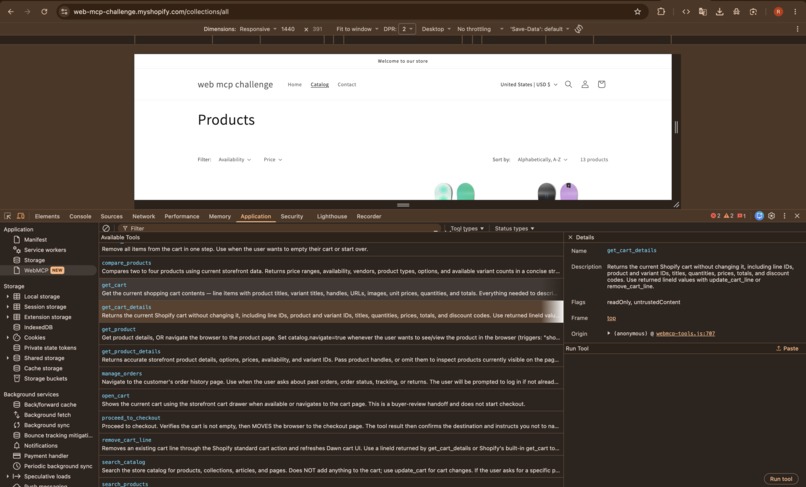Rotate the device viewport

coord(579,29)
